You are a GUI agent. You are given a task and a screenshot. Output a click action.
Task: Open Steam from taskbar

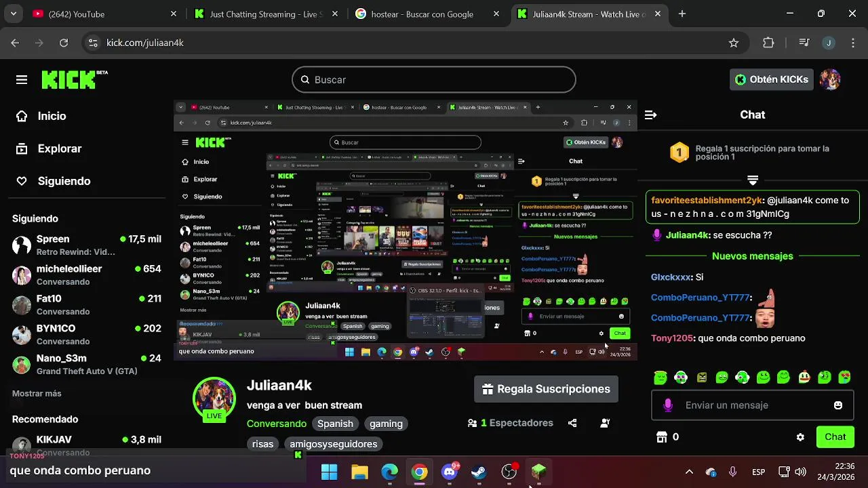pyautogui.click(x=479, y=472)
